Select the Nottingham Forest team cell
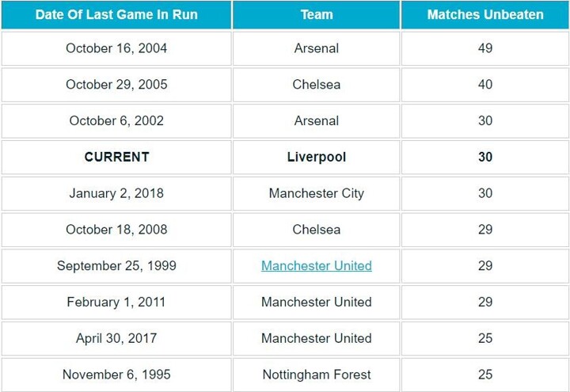The width and height of the screenshot is (570, 392). (x=316, y=375)
